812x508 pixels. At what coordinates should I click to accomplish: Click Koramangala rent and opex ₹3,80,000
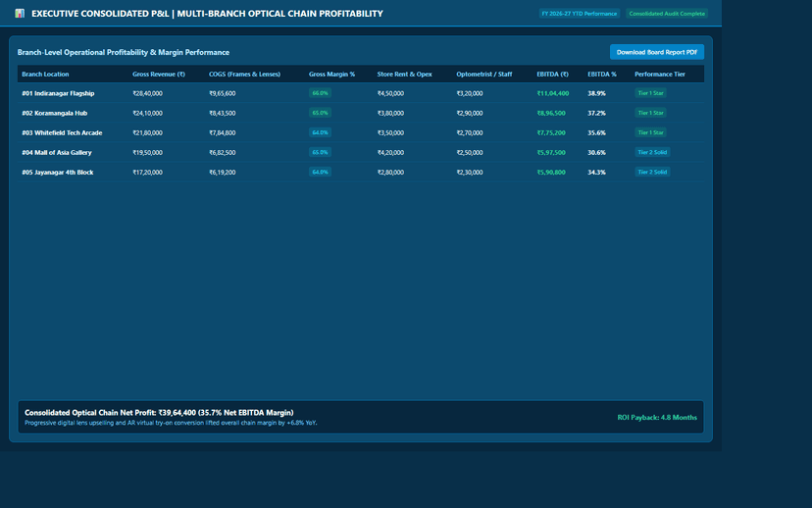click(390, 113)
